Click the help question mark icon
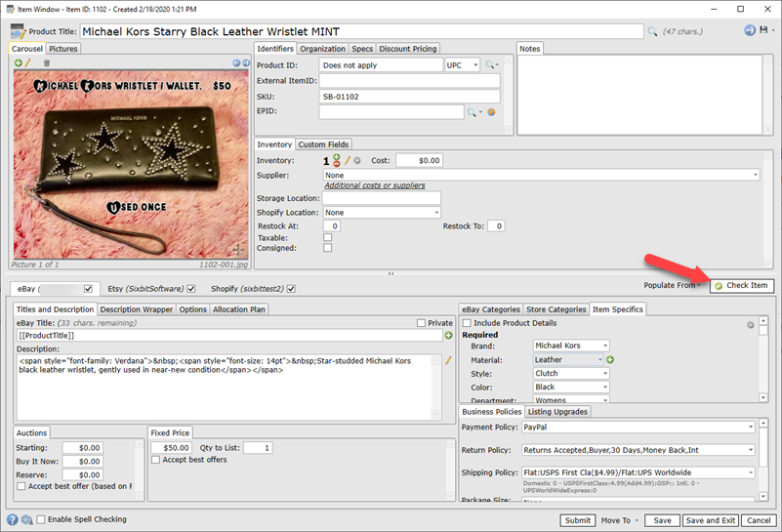Viewport: 782px width, 532px height. [13, 520]
